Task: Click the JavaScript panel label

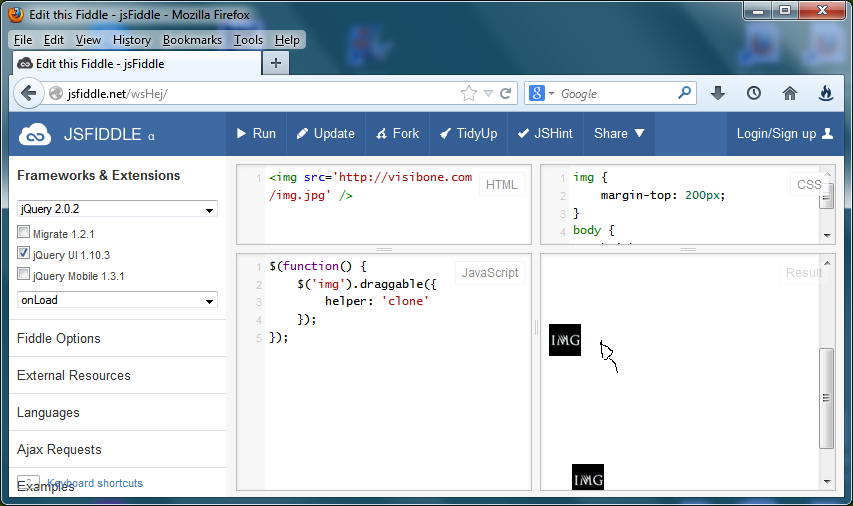Action: click(x=490, y=273)
